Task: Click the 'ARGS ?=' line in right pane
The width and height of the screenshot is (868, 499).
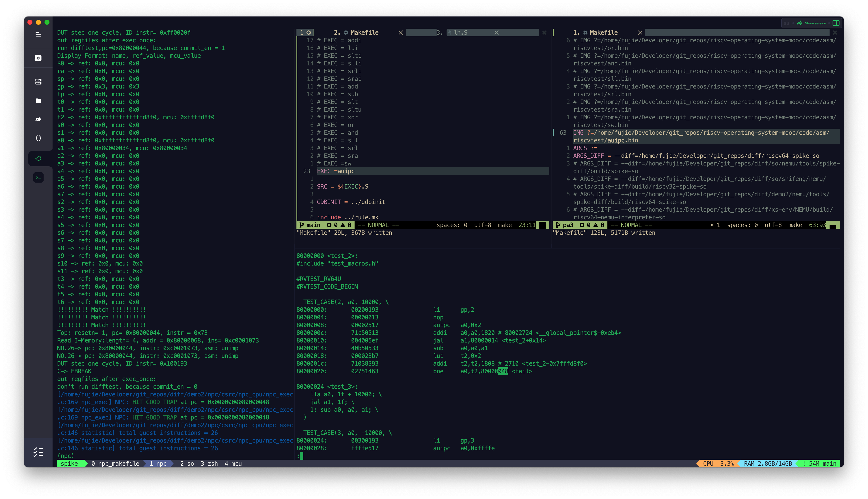Action: tap(585, 148)
